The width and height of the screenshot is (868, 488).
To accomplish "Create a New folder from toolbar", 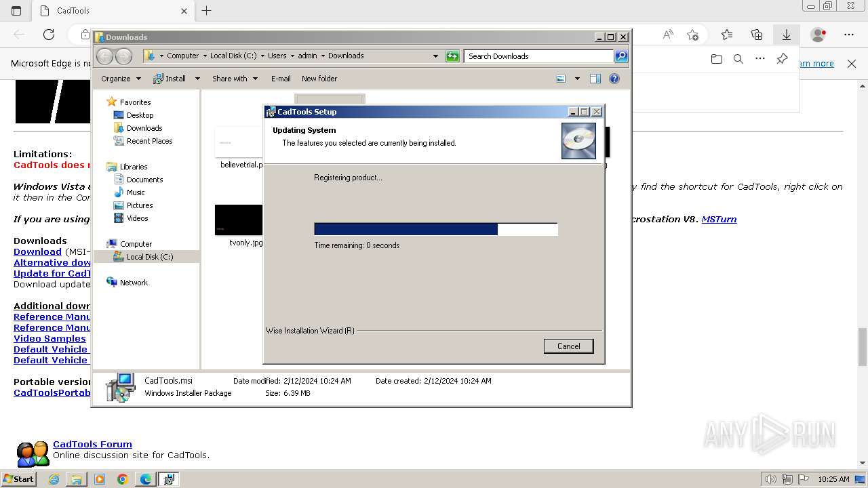I will (319, 79).
